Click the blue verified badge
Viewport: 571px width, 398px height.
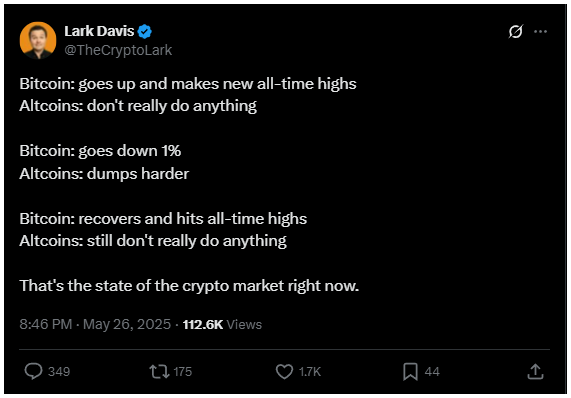click(x=145, y=32)
